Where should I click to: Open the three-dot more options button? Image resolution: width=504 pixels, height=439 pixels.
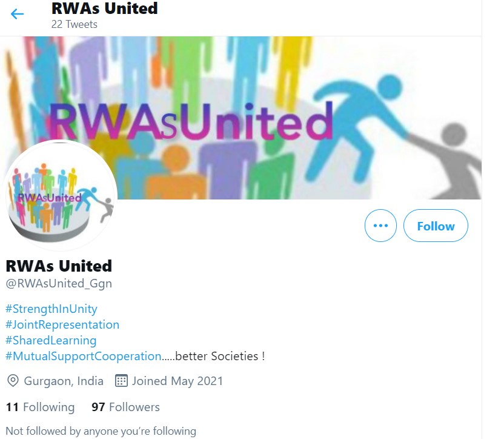[380, 226]
